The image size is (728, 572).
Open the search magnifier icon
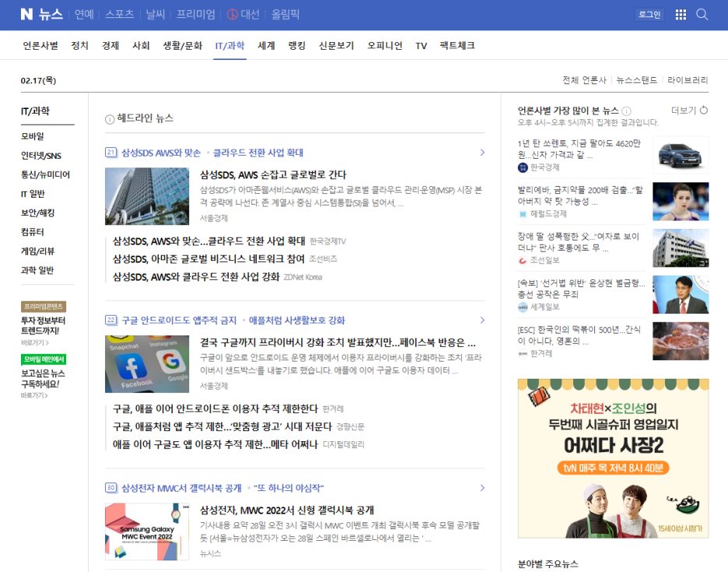click(x=702, y=15)
